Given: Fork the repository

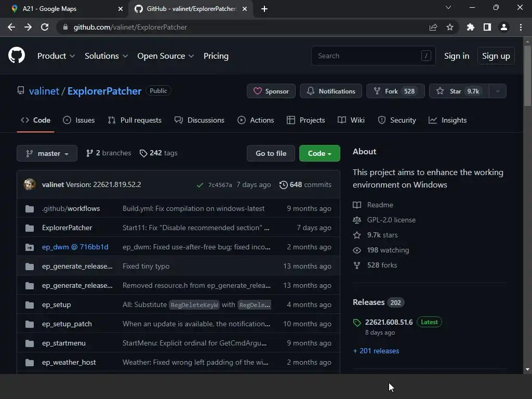Looking at the screenshot, I should [395, 91].
